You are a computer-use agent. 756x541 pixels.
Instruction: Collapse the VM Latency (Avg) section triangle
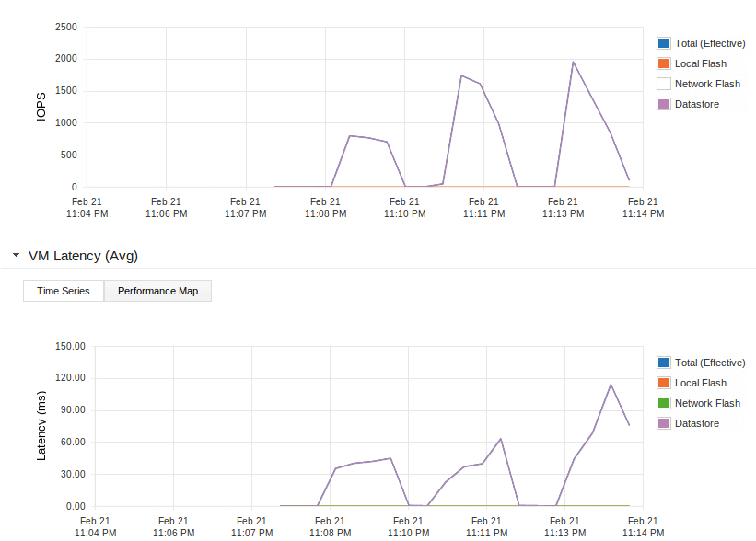click(16, 256)
